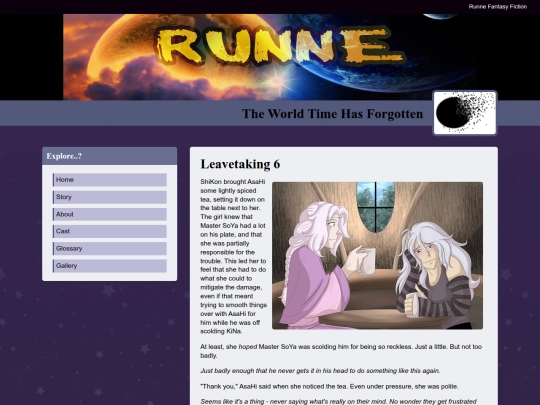Click the Leavetaking 6 heading
Screen dimensions: 540x405
tap(240, 164)
